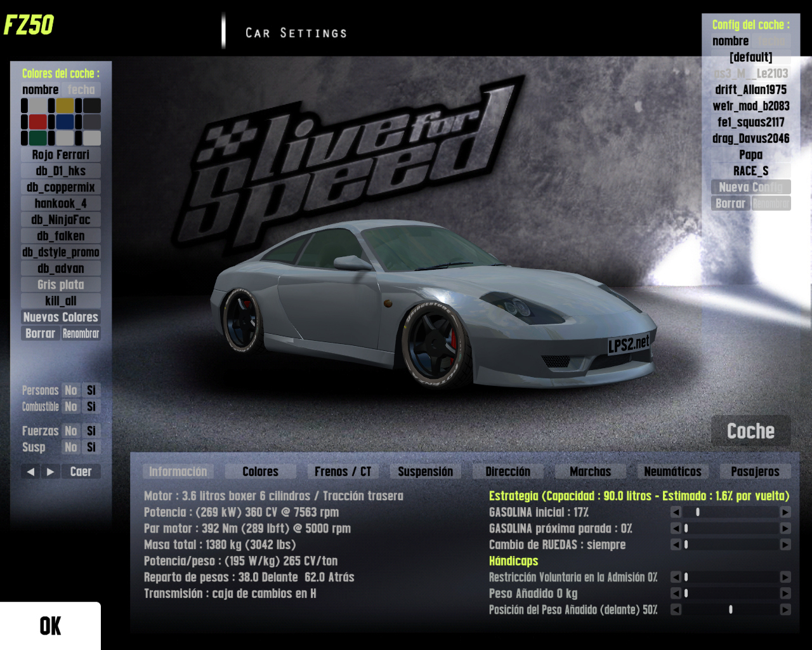Decrease Peso Añadido with left arrow
Screen dimensions: 812x650
676,594
